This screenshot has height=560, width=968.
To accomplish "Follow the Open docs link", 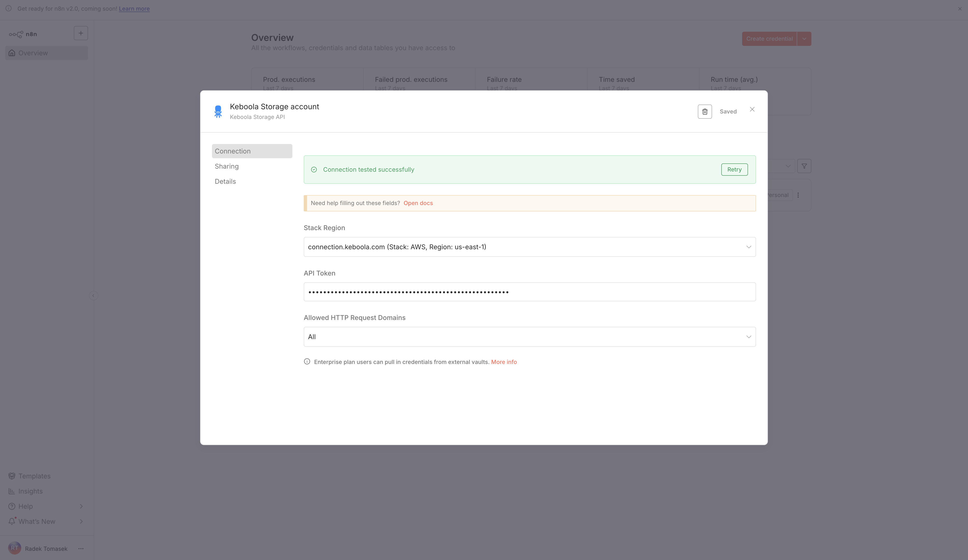I will [418, 203].
